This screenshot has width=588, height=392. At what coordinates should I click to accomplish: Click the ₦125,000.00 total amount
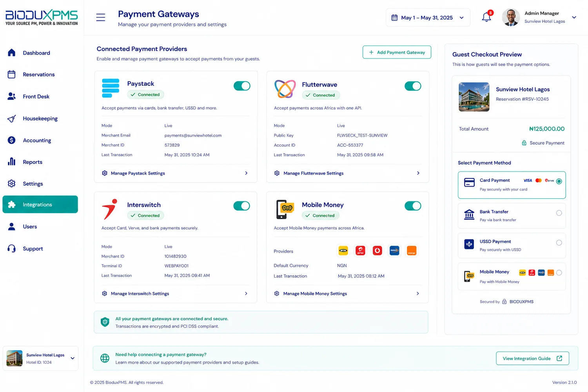coord(547,129)
